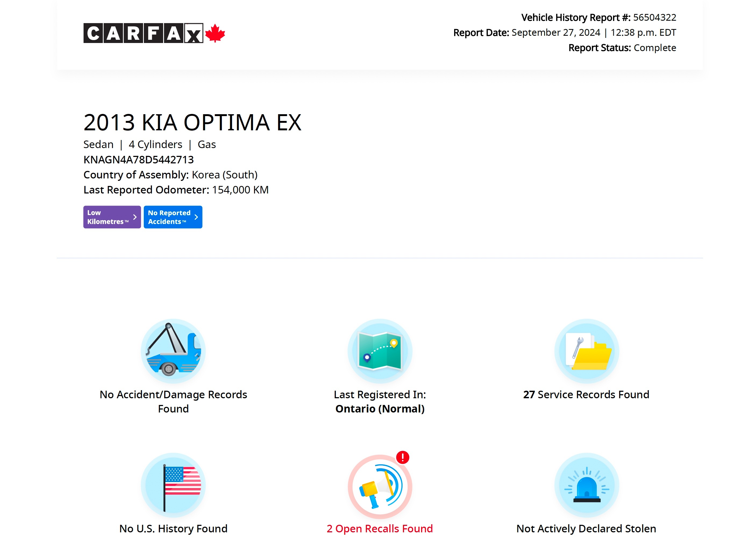The height and width of the screenshot is (560, 755).
Task: Click the 2013 KIA OPTIMA EX heading
Action: pyautogui.click(x=192, y=122)
